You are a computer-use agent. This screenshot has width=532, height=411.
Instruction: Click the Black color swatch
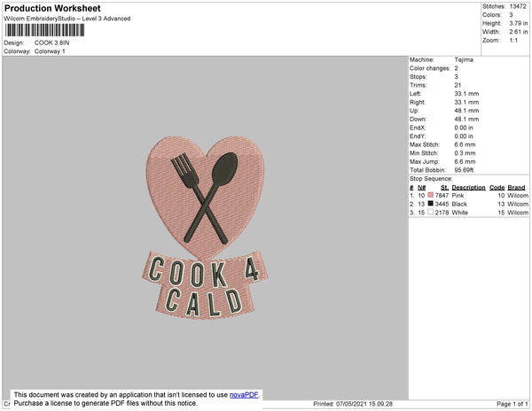click(431, 204)
